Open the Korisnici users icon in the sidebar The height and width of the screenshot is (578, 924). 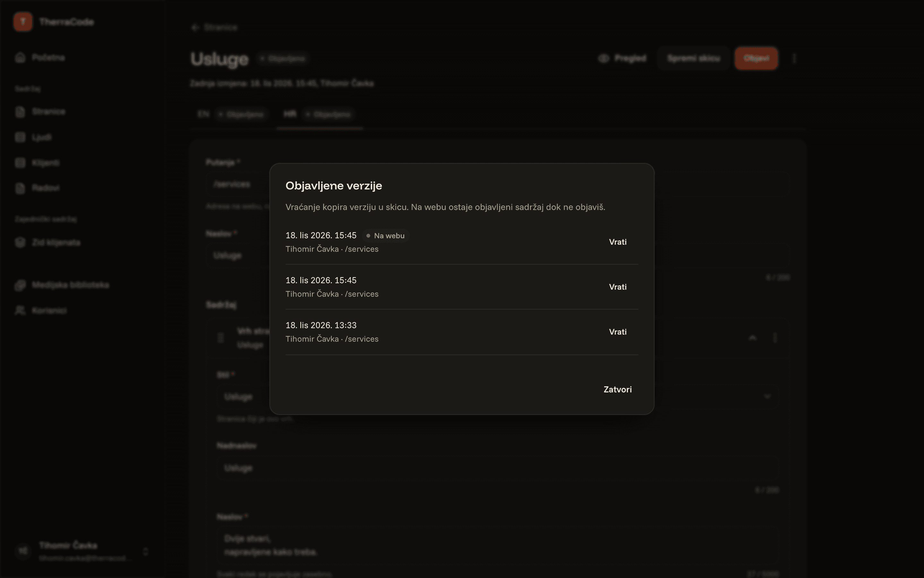(20, 311)
